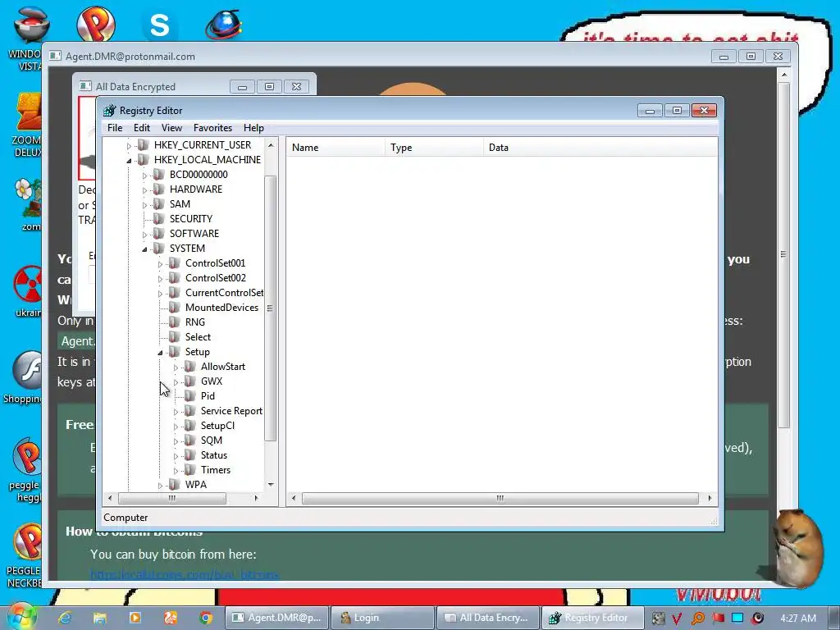Click the tree pane horizontal scrollbar thumb
840x630 pixels.
pyautogui.click(x=172, y=498)
